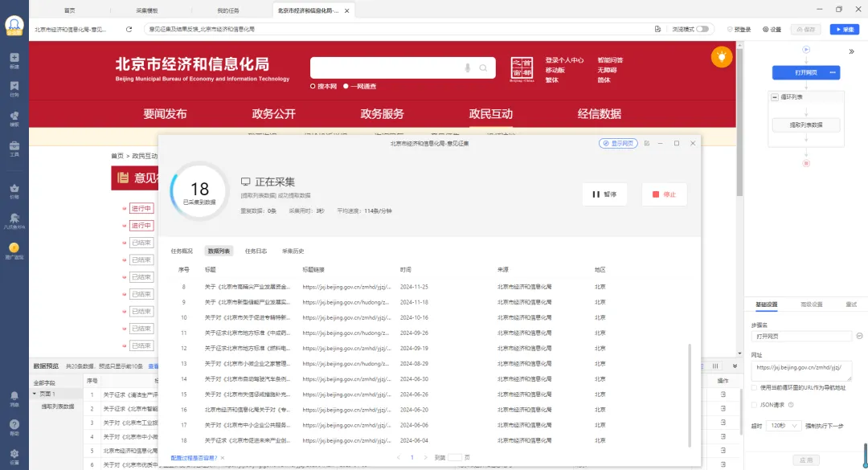Switch to the 首页 tab
This screenshot has width=868, height=470.
coord(69,10)
